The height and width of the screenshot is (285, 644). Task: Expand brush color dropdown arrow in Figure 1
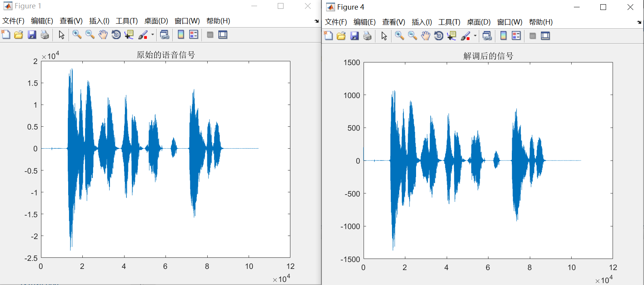[152, 35]
